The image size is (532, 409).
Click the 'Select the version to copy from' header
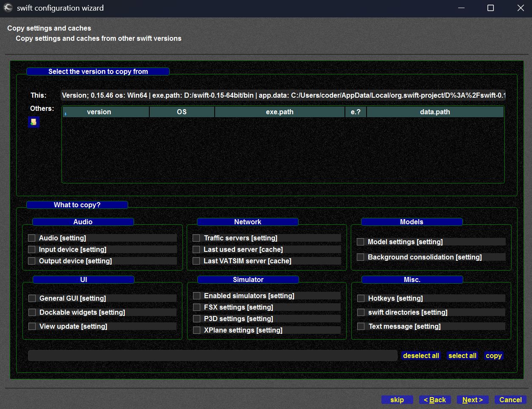(98, 71)
